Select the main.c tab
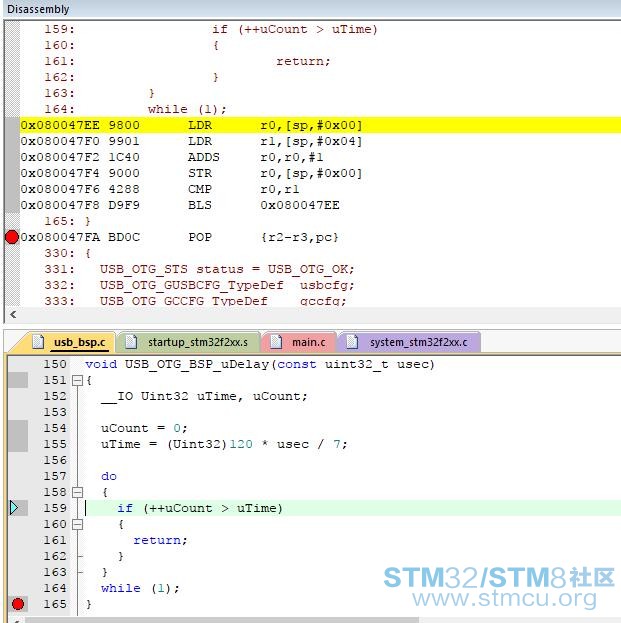This screenshot has height=623, width=621. (x=299, y=342)
